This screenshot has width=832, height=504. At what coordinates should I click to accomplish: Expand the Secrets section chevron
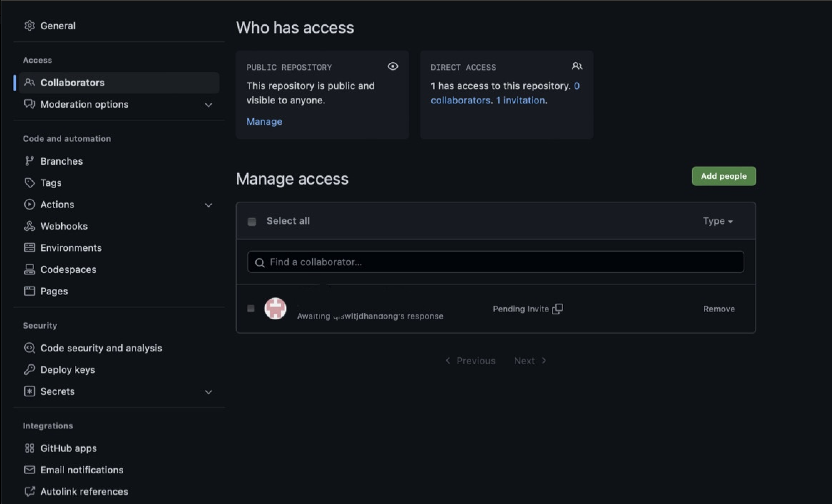209,392
